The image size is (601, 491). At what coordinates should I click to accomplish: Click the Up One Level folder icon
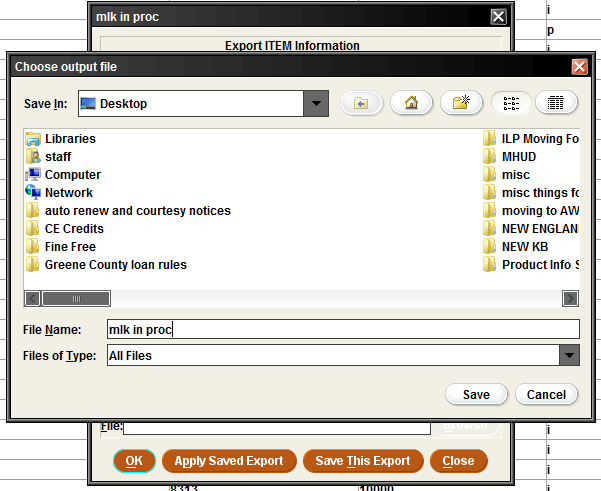362,103
